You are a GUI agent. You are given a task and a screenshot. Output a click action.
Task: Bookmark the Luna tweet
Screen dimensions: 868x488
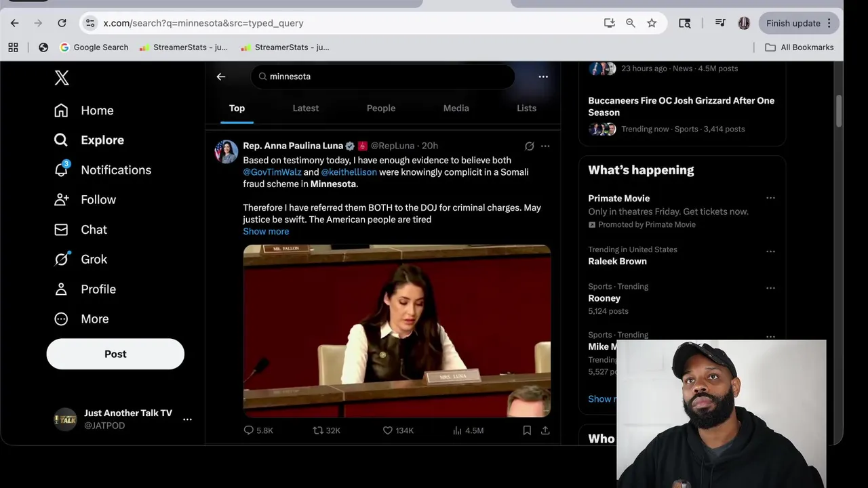click(527, 430)
